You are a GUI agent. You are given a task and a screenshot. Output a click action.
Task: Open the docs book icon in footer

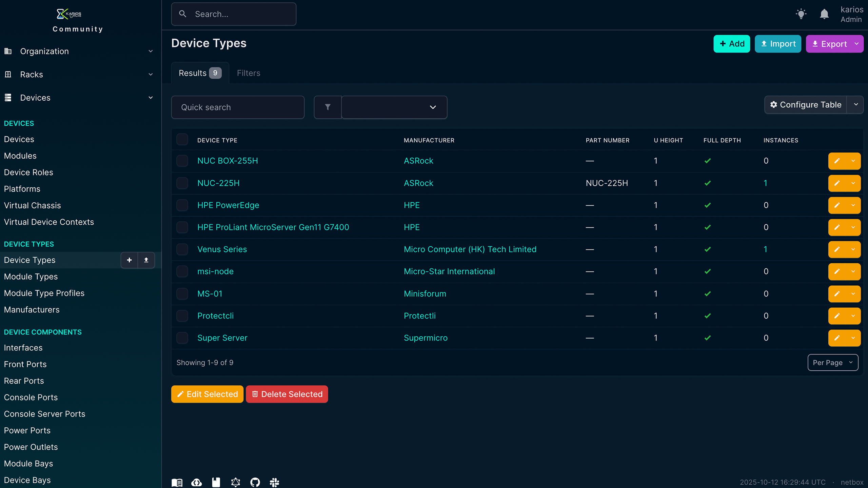[177, 482]
